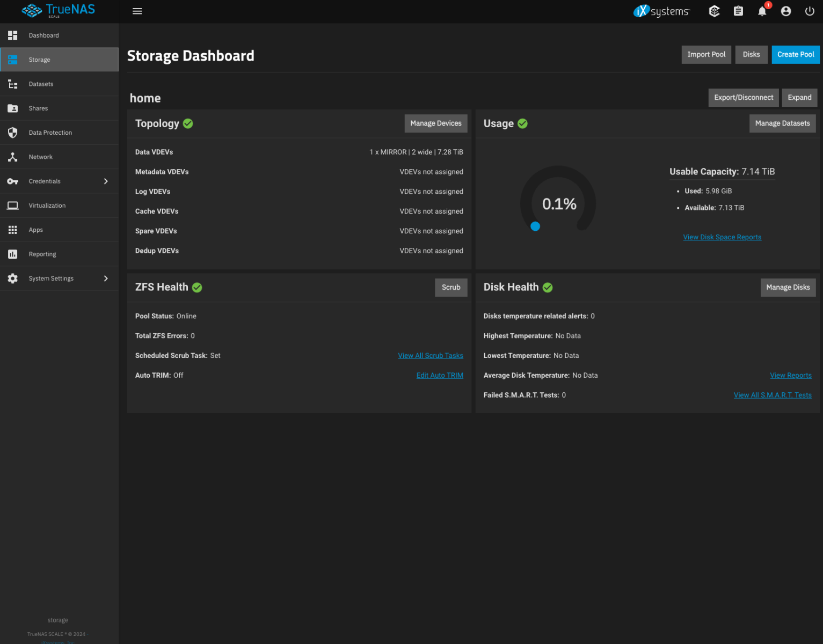
Task: Click the iXsystems logo
Action: pyautogui.click(x=661, y=11)
